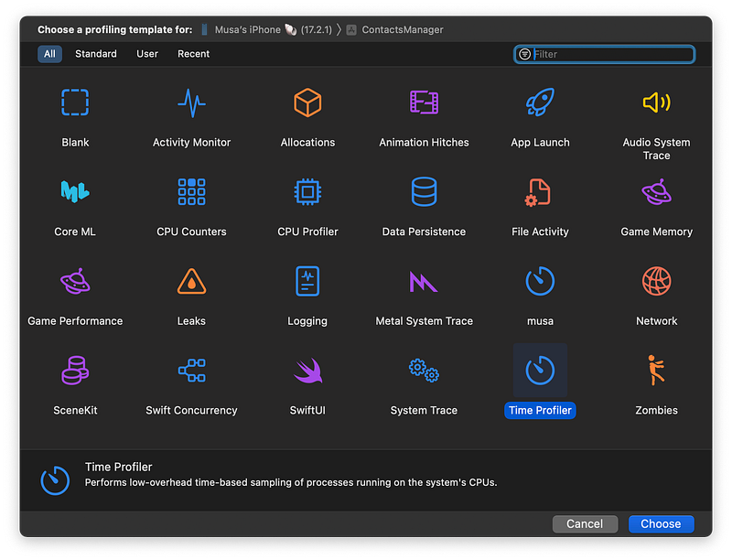Pick the Animation Hitches template

tap(424, 102)
